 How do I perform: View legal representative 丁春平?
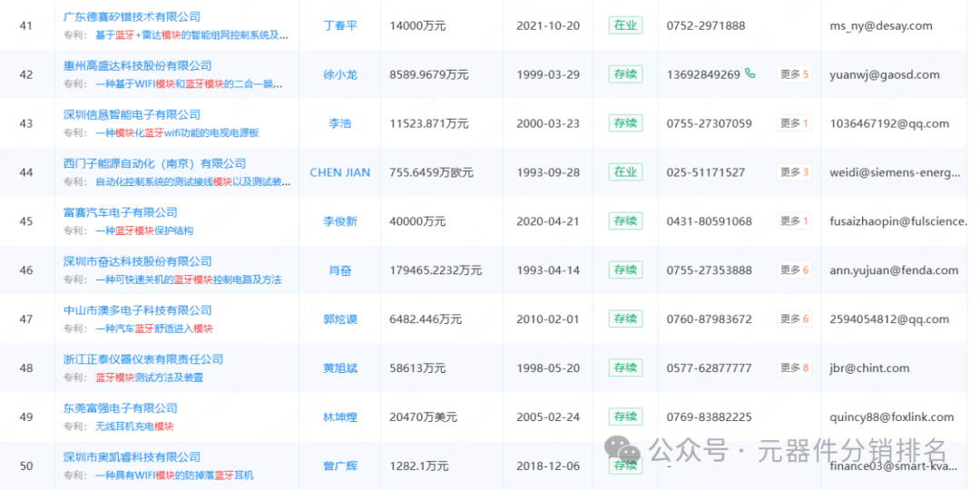340,25
